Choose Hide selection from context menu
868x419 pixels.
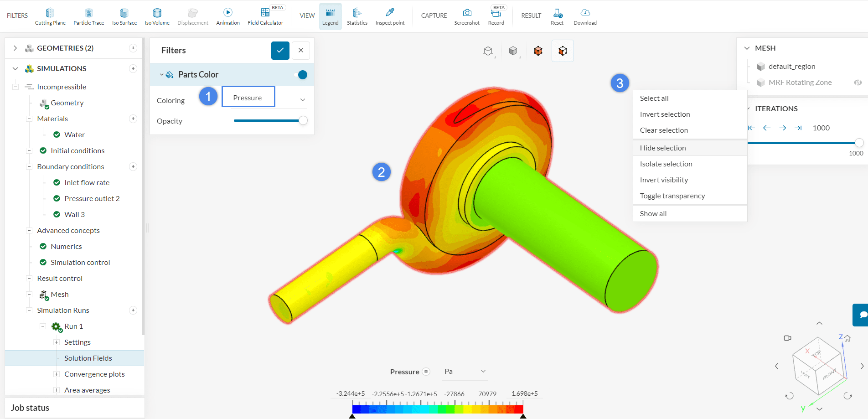pyautogui.click(x=663, y=148)
